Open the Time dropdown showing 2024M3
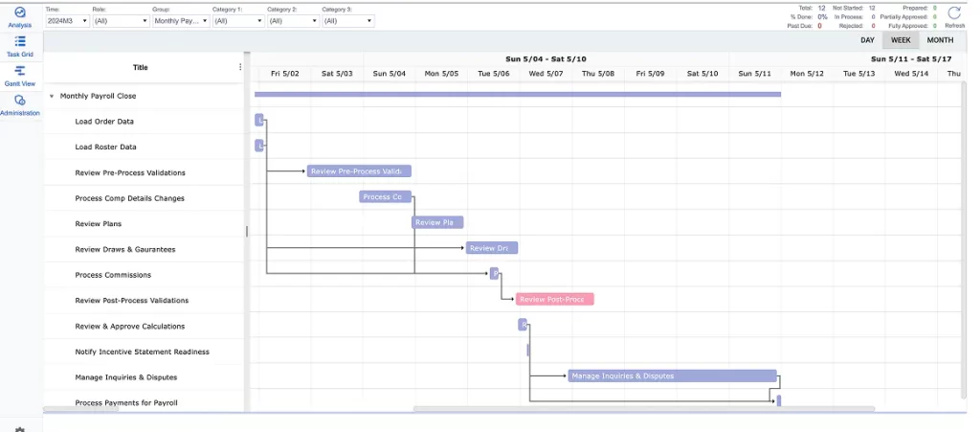The width and height of the screenshot is (980, 432). click(67, 20)
